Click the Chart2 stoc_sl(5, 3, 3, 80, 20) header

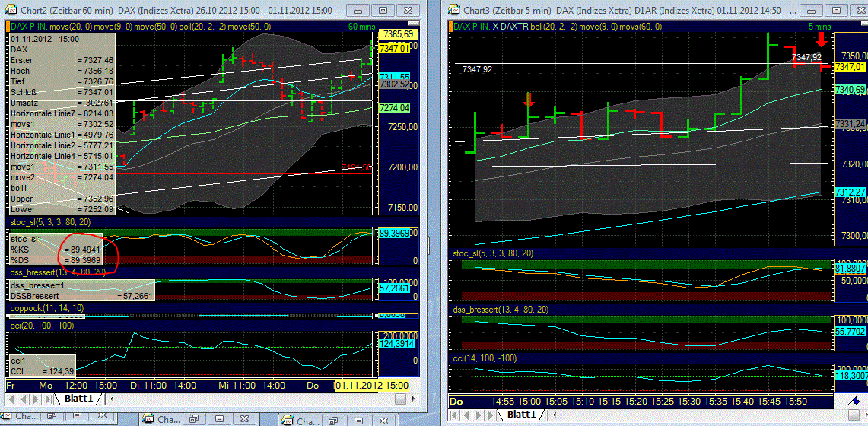click(x=50, y=222)
